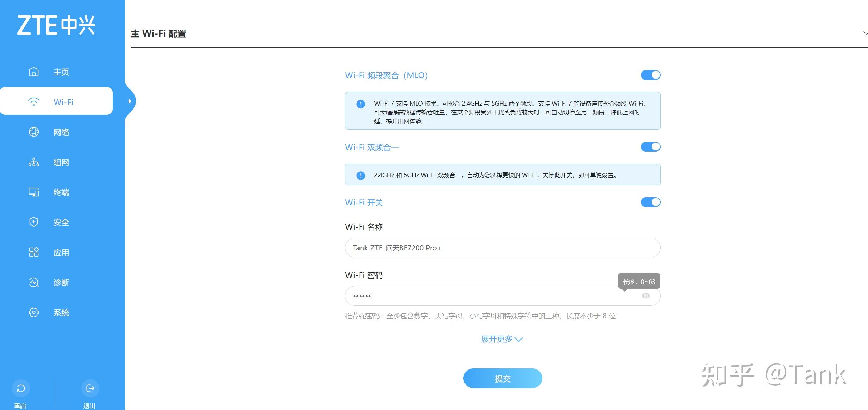Select the 网络 network icon in sidebar
Screen dimensions: 868x410
click(61, 132)
